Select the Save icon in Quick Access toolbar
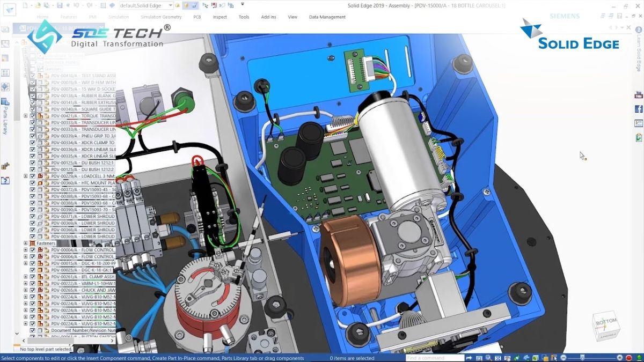 59,5
